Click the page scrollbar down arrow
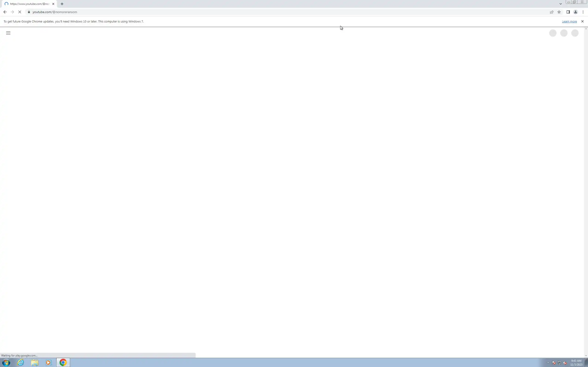Viewport: 588px width, 367px height. click(586, 356)
